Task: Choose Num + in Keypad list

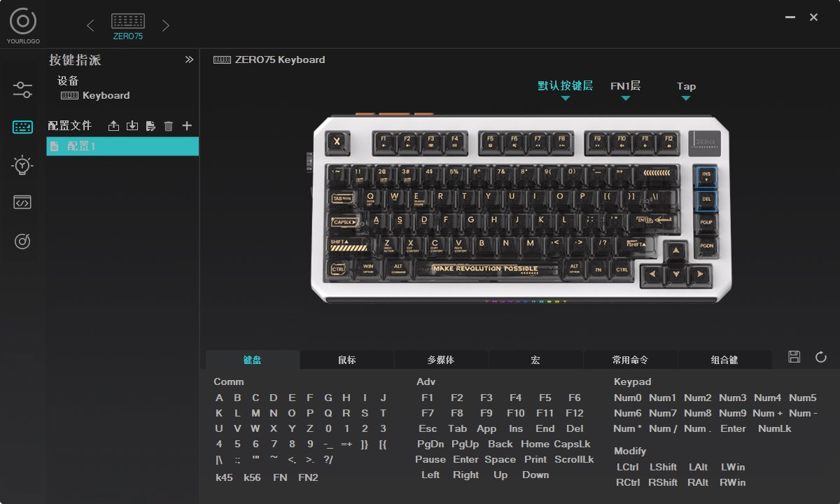Action: tap(768, 413)
